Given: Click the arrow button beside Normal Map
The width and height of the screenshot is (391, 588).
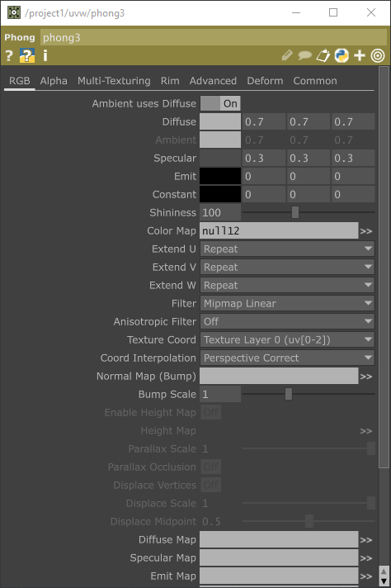Looking at the screenshot, I should 366,377.
